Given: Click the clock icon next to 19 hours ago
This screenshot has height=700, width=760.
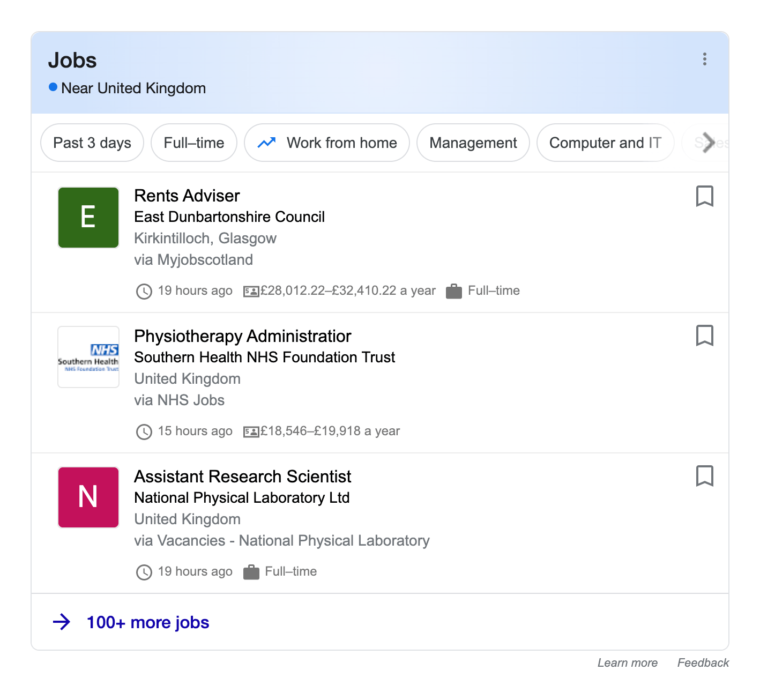Looking at the screenshot, I should tap(144, 291).
